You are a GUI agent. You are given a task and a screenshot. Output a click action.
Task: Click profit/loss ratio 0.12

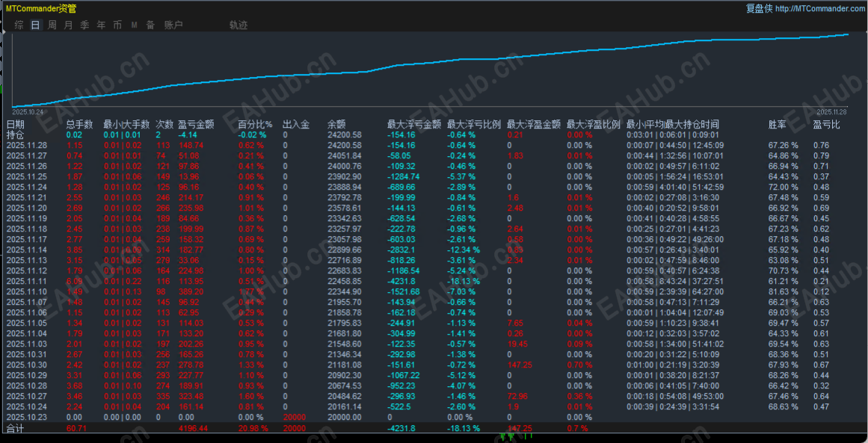[x=821, y=291]
